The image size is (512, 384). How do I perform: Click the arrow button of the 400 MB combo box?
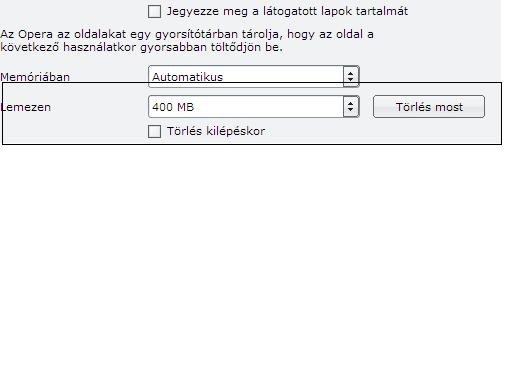tap(351, 107)
